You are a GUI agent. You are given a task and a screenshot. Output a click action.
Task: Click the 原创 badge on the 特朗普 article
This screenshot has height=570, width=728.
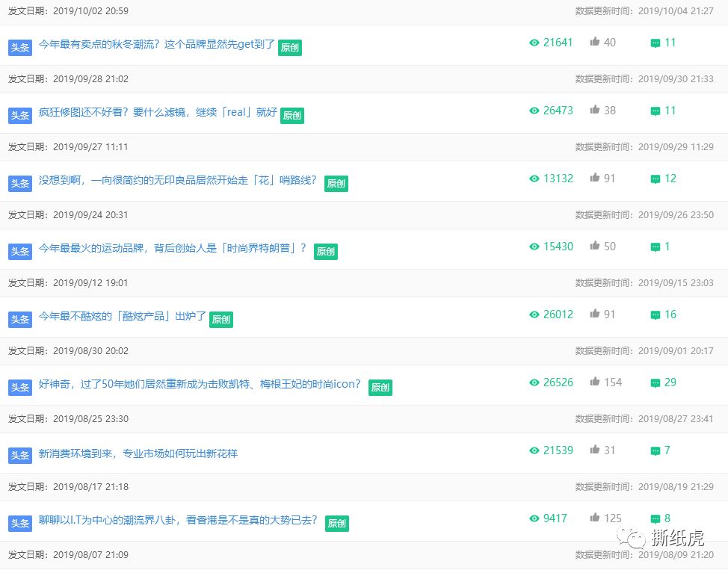325,252
